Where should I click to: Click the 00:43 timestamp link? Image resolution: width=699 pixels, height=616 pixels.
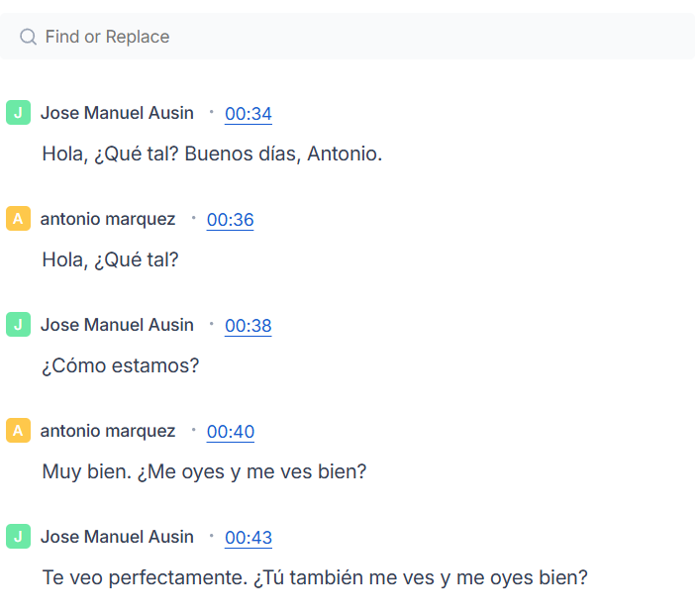(x=249, y=538)
